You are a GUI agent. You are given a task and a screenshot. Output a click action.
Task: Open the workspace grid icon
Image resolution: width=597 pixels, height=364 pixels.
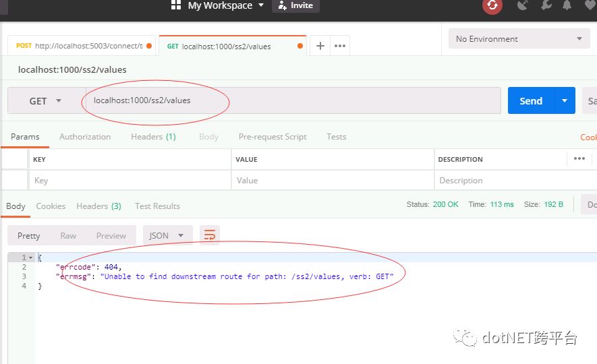click(176, 5)
